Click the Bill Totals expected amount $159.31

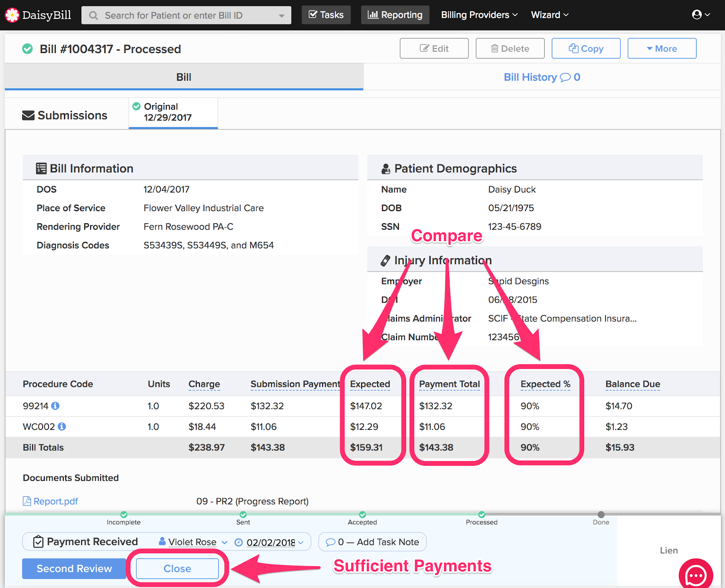[x=367, y=448]
